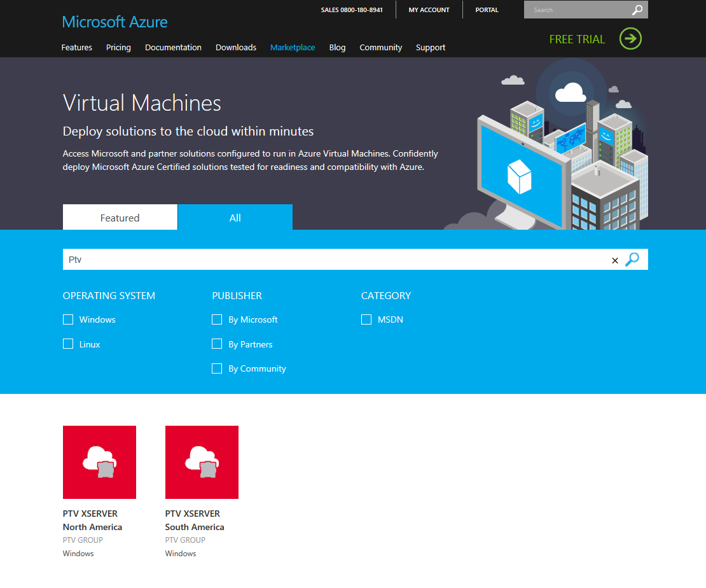Click the MY ACCOUNT link
This screenshot has height=588, width=706.
429,10
